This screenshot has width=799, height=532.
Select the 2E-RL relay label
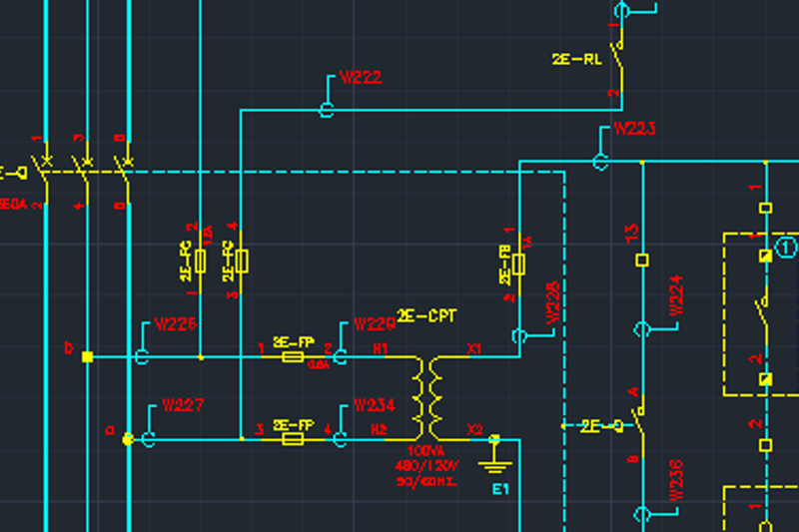click(x=577, y=59)
